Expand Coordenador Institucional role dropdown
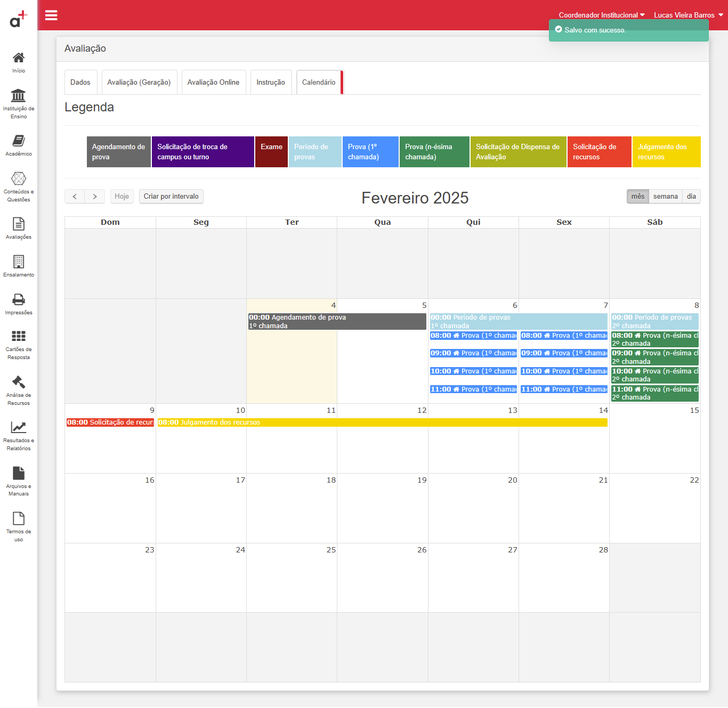Screen dimensions: 728x708 (602, 15)
